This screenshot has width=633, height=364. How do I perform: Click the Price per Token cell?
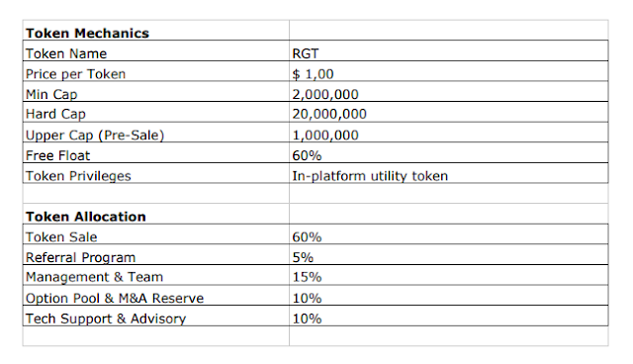[x=156, y=71]
